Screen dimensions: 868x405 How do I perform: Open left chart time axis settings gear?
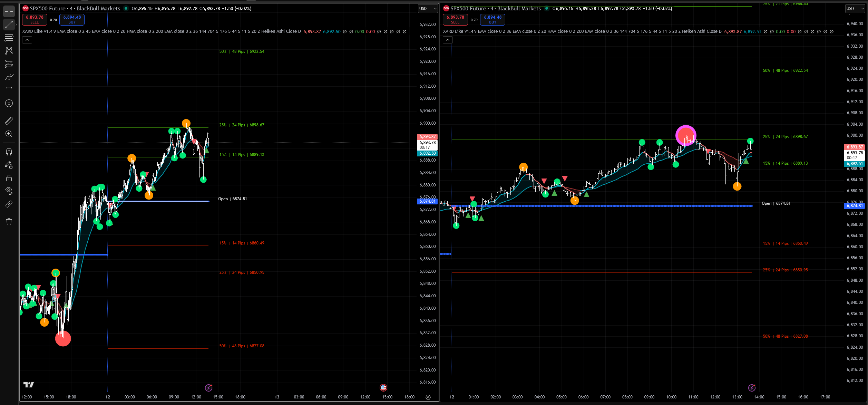(x=428, y=397)
